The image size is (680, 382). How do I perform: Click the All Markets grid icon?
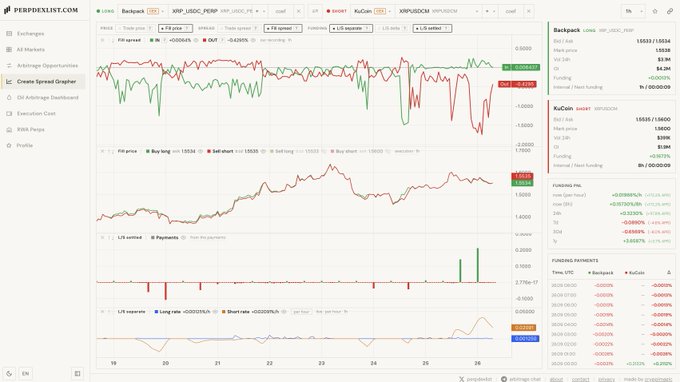pyautogui.click(x=9, y=49)
